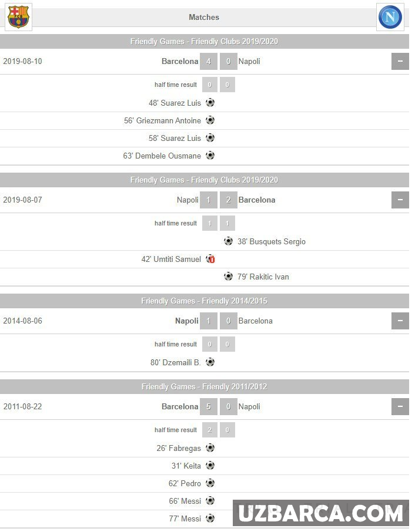
Task: Click the Friendly 2011/2012 competition header
Action: [x=204, y=386]
